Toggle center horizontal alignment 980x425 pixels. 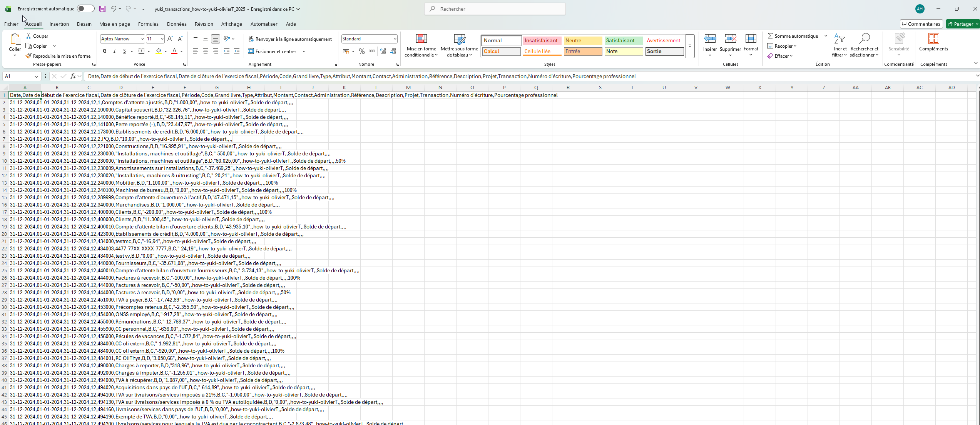(206, 51)
